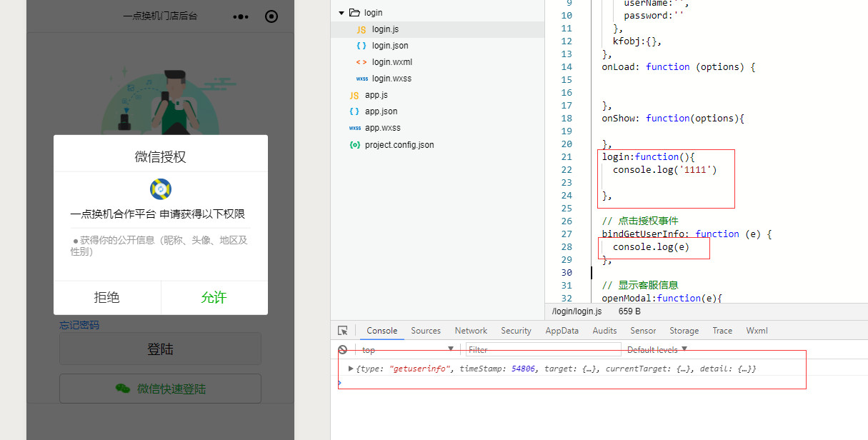The height and width of the screenshot is (440, 868).
Task: Open the Default levels dropdown
Action: (657, 349)
